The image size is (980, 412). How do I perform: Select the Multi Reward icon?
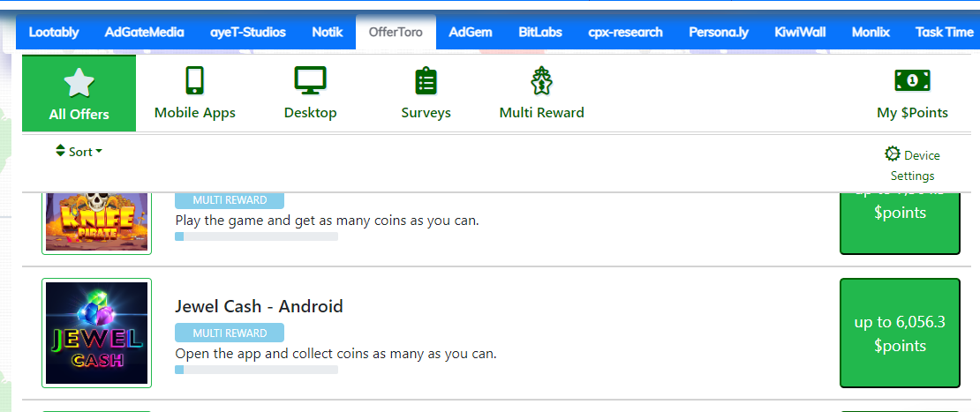click(541, 80)
